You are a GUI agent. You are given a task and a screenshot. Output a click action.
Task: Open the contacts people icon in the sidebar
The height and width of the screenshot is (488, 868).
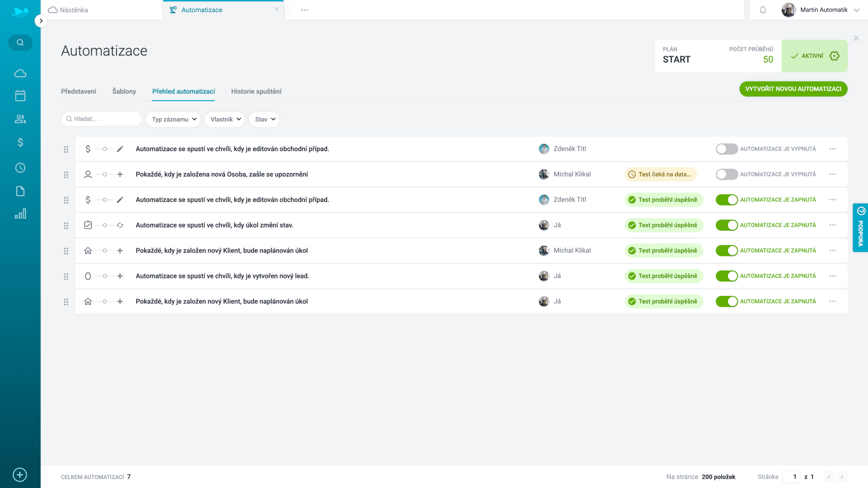[20, 119]
